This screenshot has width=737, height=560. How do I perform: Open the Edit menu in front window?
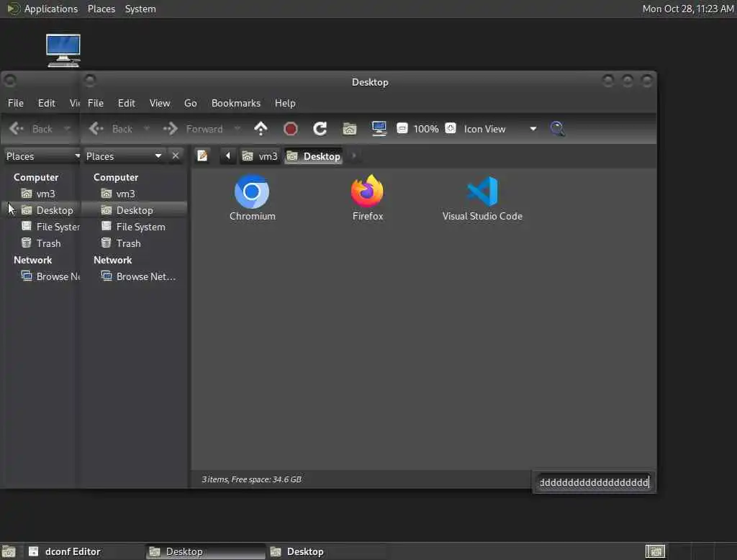point(127,103)
